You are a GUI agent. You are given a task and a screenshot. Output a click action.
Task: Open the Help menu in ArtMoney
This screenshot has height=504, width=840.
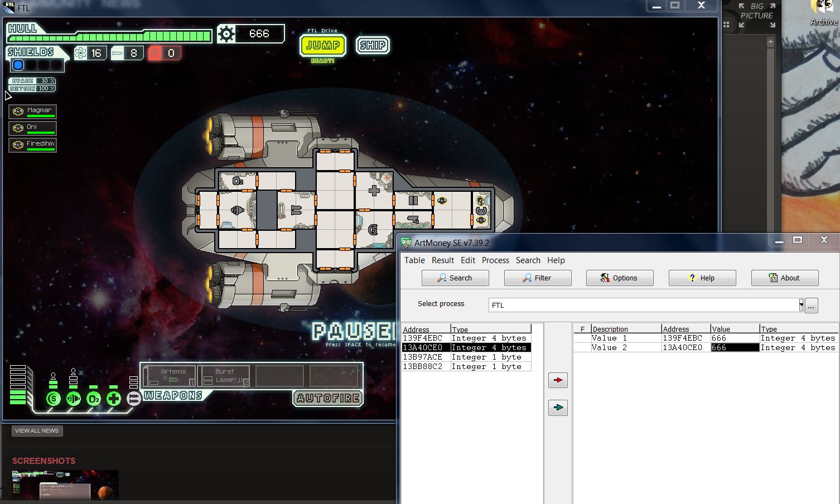click(556, 260)
